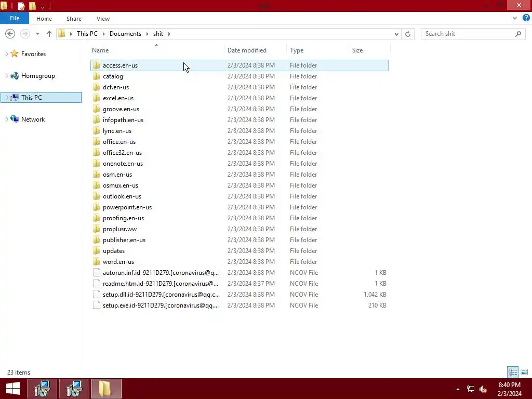532x399 pixels.
Task: Click the search magnifier icon
Action: [x=518, y=34]
